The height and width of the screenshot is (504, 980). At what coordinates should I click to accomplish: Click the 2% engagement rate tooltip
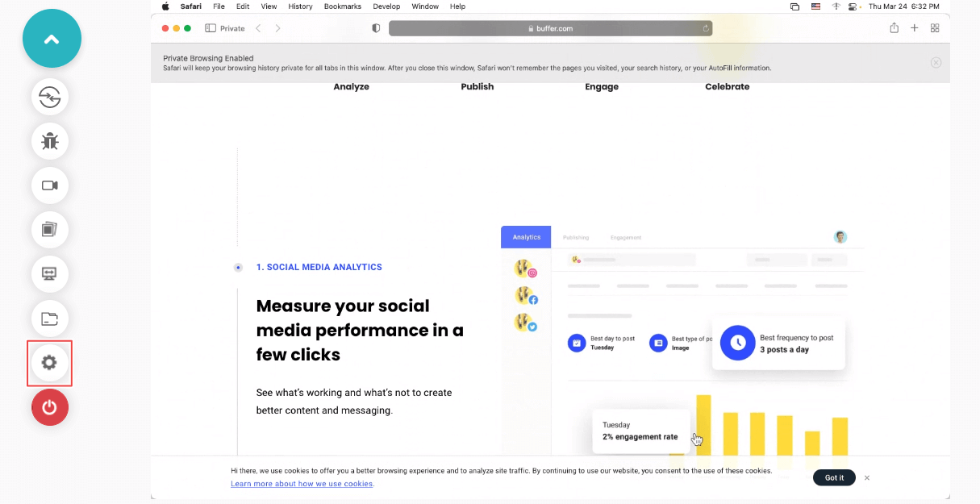641,431
